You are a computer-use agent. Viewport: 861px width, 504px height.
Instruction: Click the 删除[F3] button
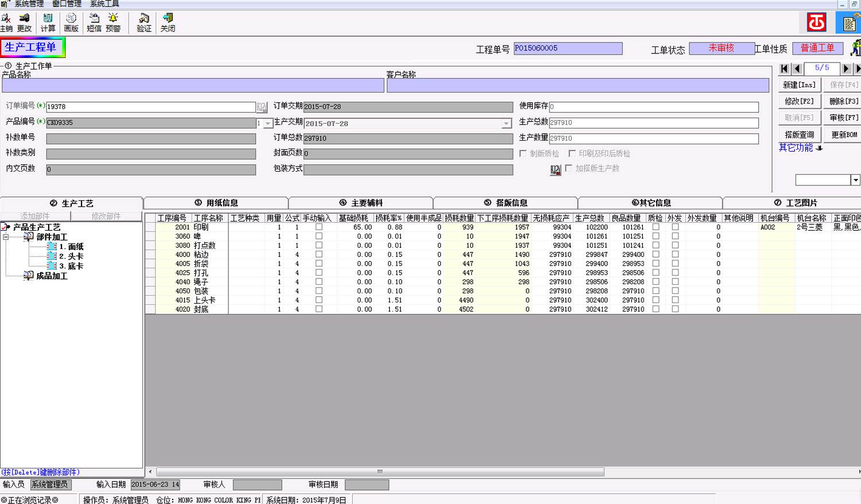click(843, 101)
